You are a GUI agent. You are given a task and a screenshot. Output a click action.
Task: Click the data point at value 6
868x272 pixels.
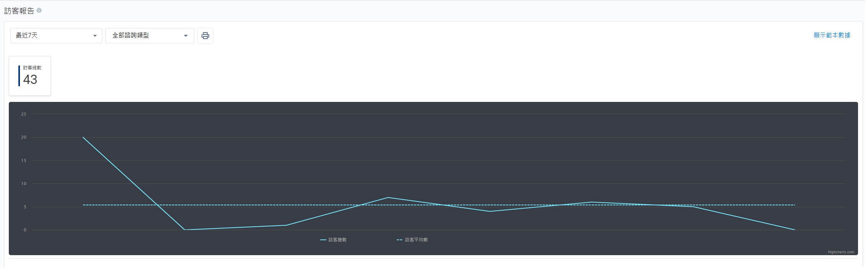pos(591,202)
